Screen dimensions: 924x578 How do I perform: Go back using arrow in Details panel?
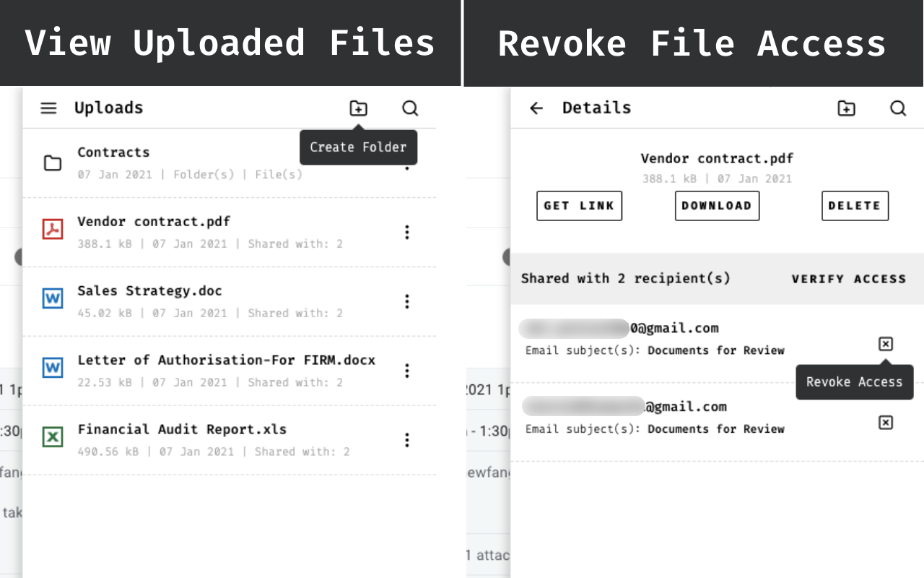[536, 108]
